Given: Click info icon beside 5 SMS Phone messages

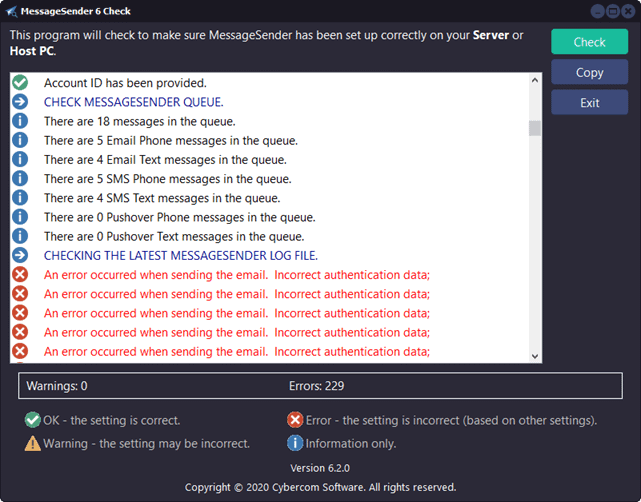Looking at the screenshot, I should pyautogui.click(x=20, y=179).
